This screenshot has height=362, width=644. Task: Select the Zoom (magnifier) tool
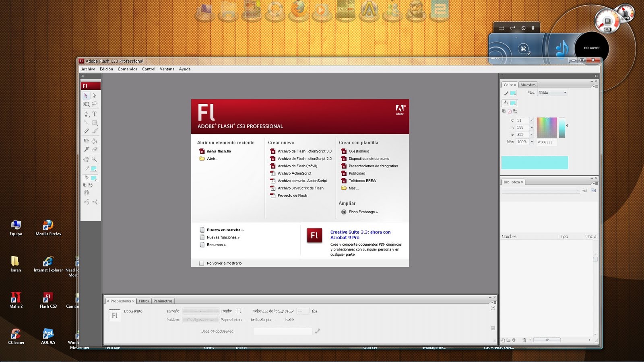pyautogui.click(x=94, y=158)
